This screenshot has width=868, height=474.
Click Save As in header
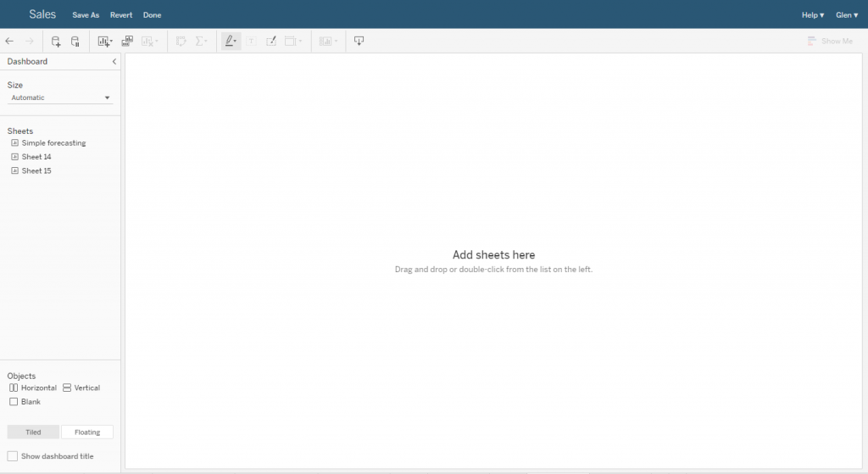point(86,15)
